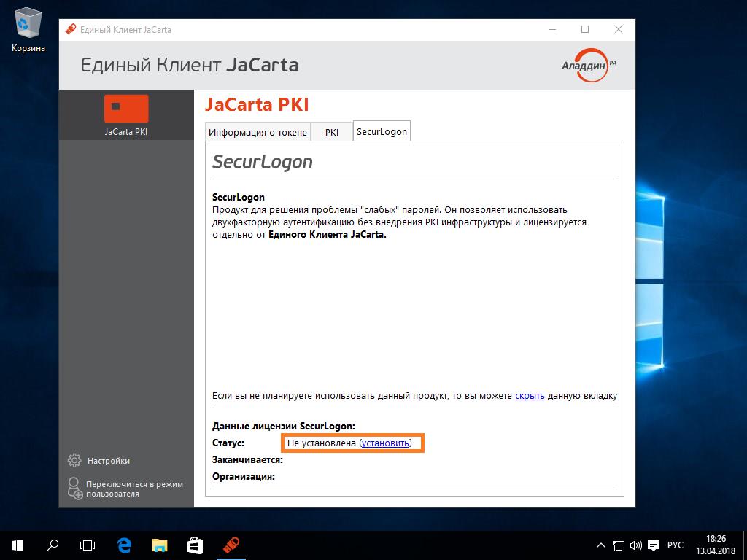Click the Аладдин logo in header
Viewport: 747px width, 560px height.
coord(589,65)
